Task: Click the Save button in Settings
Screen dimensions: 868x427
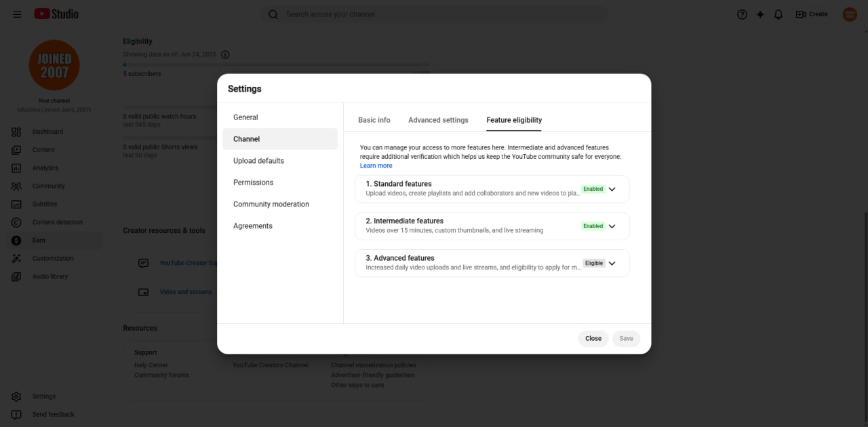Action: click(627, 339)
